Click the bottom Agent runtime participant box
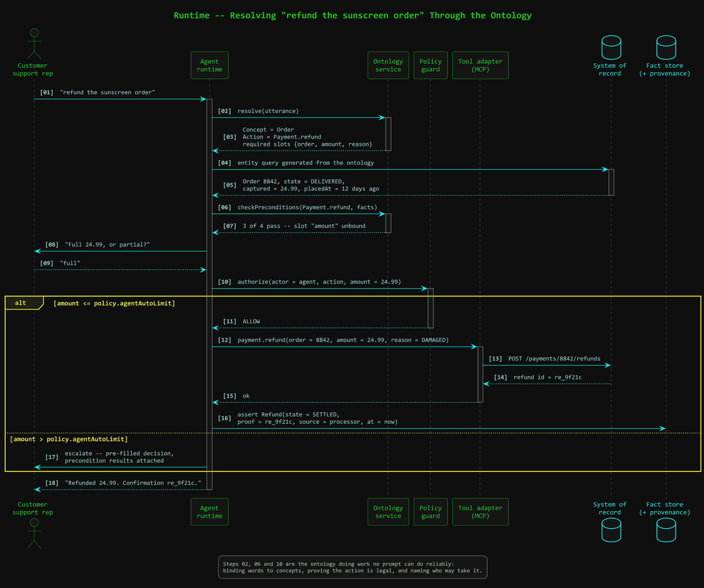 pos(209,512)
